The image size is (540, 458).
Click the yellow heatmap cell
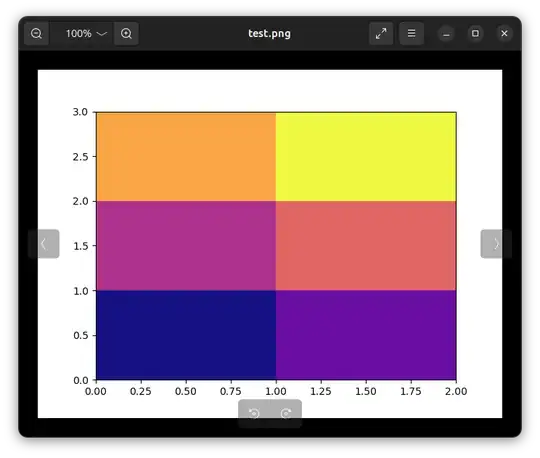pyautogui.click(x=366, y=157)
